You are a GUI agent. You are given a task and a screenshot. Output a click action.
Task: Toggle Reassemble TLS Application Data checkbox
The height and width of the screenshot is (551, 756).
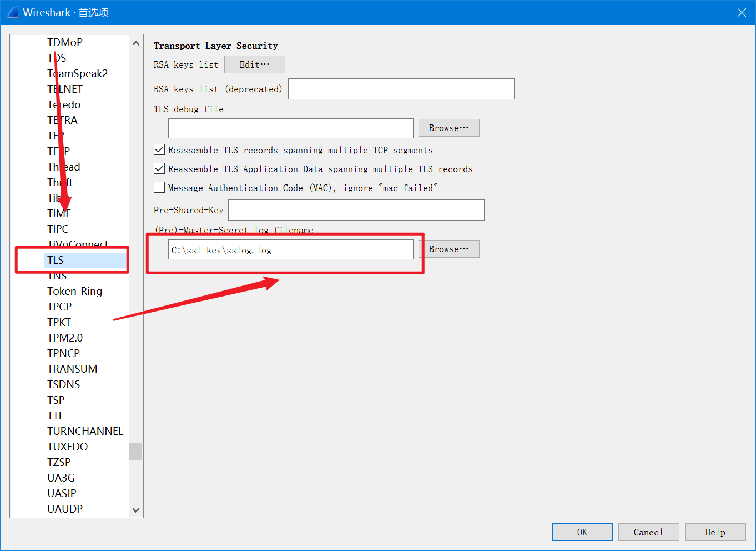159,169
